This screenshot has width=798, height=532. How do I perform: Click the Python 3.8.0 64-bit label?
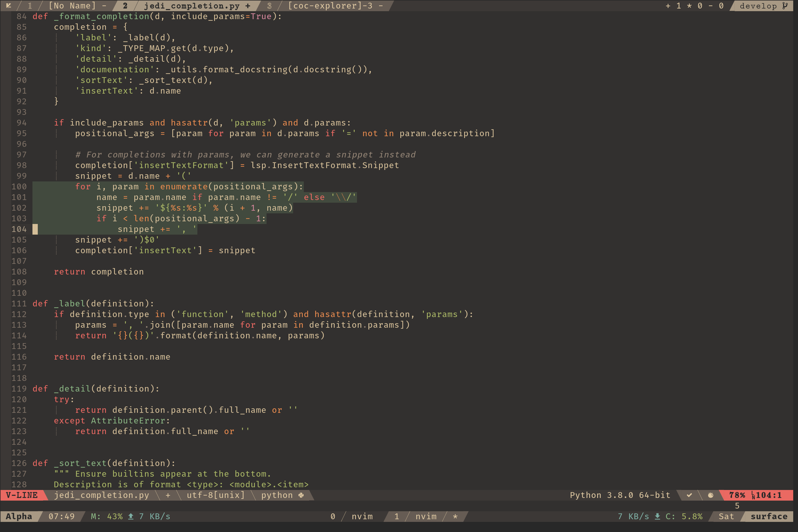(620, 495)
